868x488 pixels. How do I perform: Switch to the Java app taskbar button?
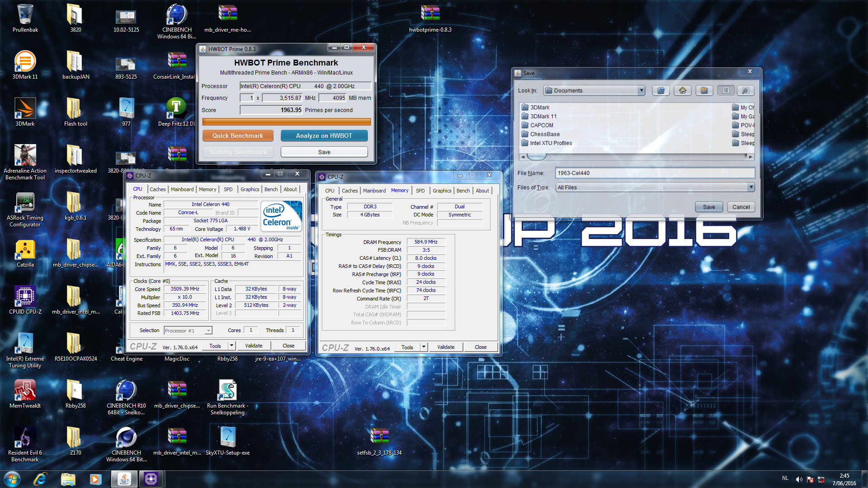click(124, 479)
